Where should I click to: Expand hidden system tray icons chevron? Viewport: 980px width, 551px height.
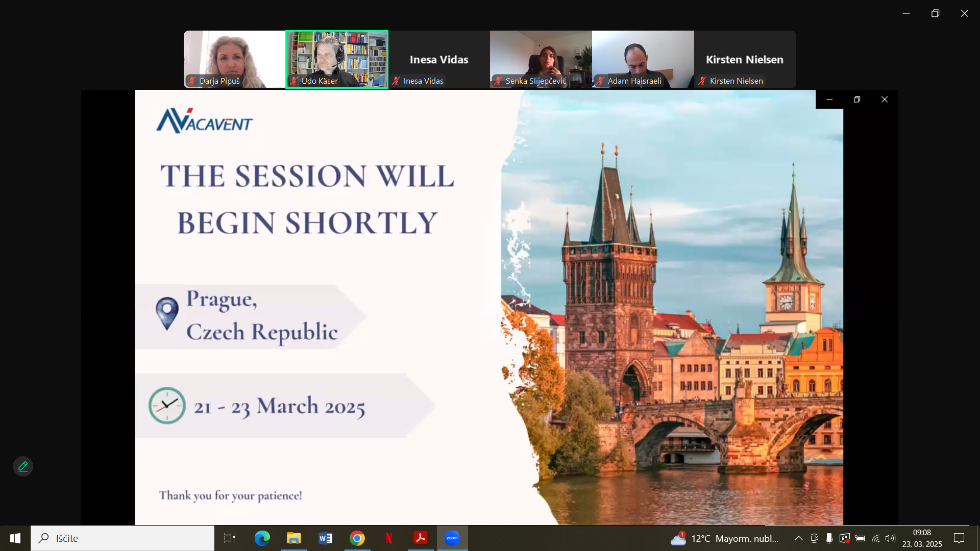pyautogui.click(x=799, y=538)
